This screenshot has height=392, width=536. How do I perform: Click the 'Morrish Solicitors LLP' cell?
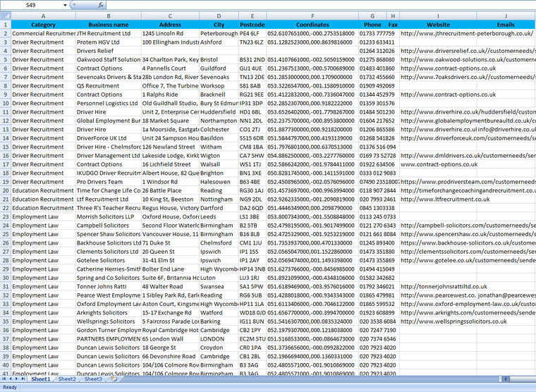coord(109,216)
